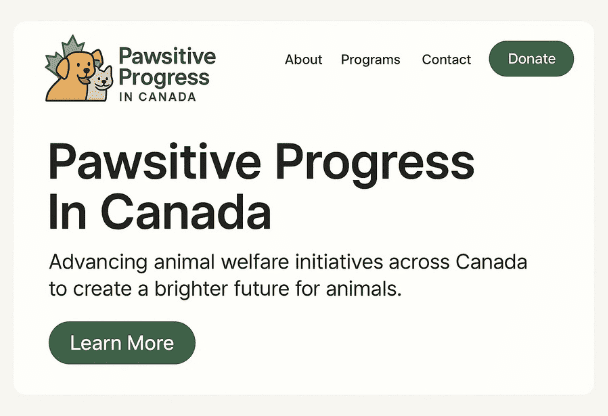Click the gray cat in the logo
608x416 pixels.
coord(100,84)
